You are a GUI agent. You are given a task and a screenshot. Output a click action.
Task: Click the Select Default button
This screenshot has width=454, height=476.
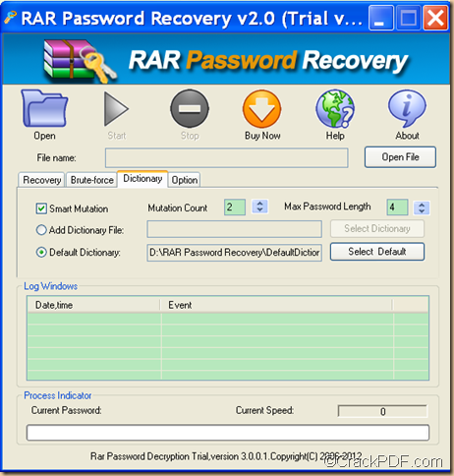pos(377,252)
